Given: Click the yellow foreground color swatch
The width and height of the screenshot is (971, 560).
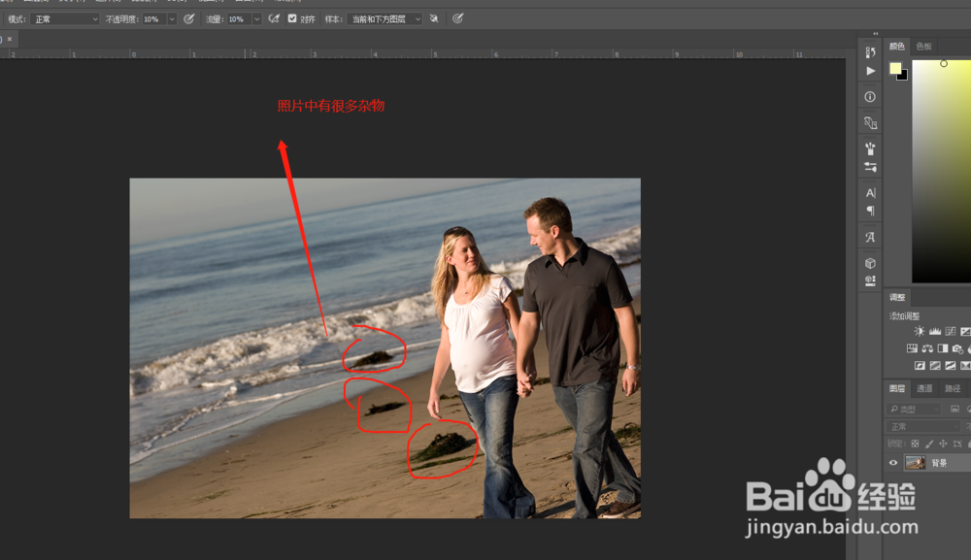Looking at the screenshot, I should (x=895, y=68).
